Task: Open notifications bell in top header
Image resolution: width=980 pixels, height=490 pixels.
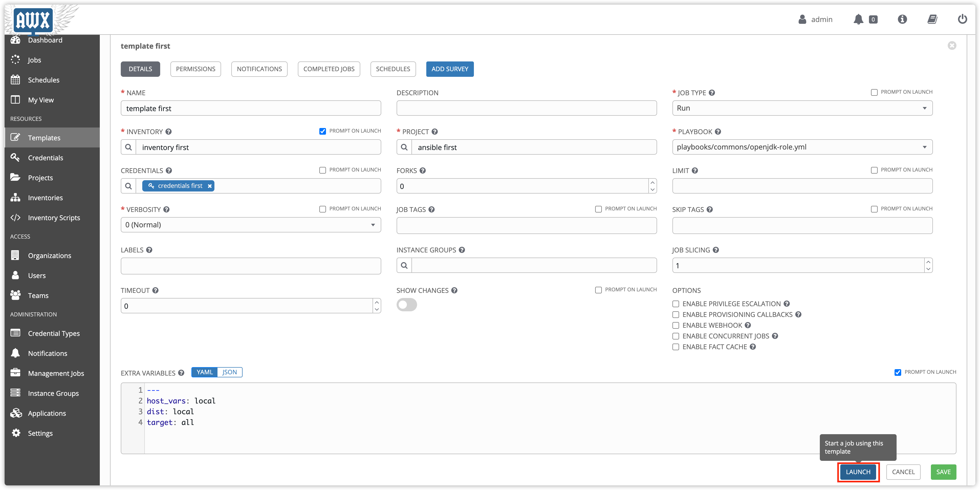Action: tap(858, 19)
